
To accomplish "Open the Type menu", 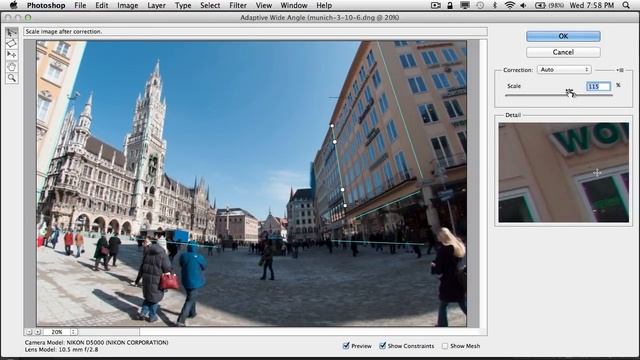I will (183, 5).
